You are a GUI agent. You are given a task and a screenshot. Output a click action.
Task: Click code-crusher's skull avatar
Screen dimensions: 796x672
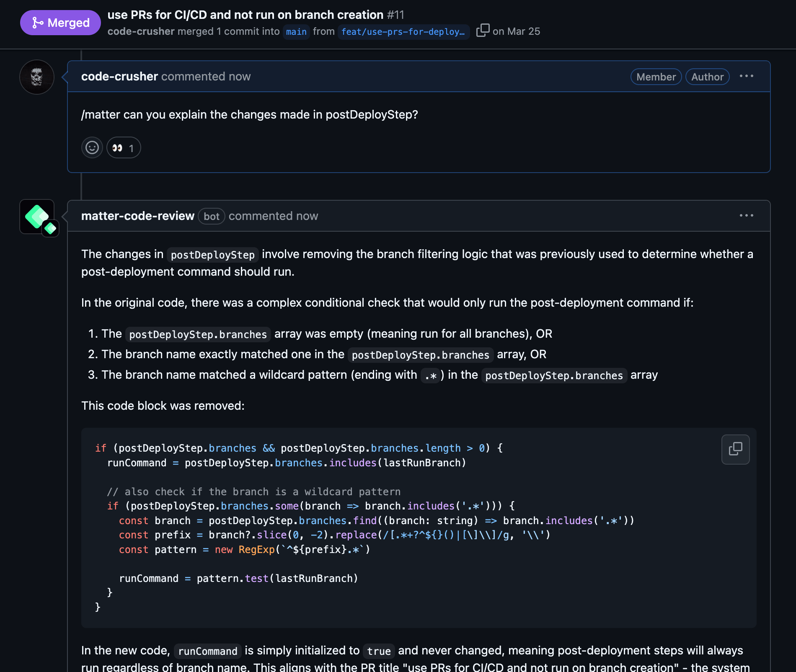[x=37, y=77]
